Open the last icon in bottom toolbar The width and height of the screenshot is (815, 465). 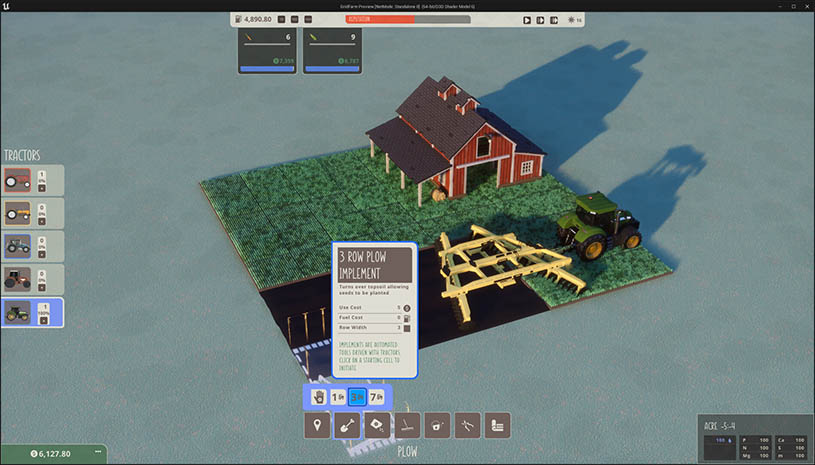(497, 426)
